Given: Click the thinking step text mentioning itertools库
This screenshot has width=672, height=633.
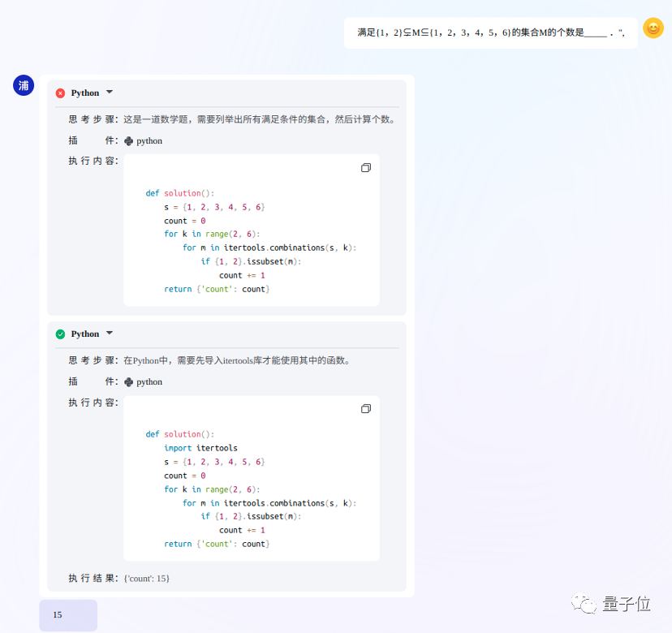Looking at the screenshot, I should click(x=237, y=360).
